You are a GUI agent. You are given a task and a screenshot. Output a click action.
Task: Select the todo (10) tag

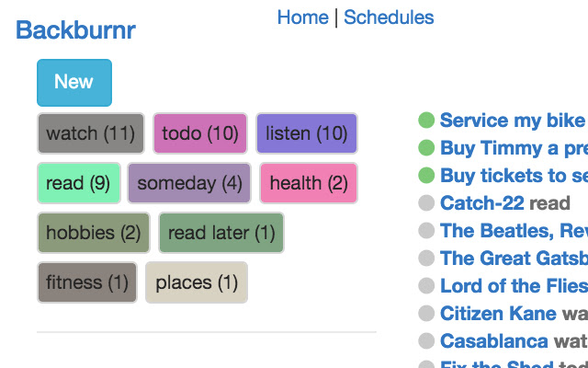pyautogui.click(x=200, y=133)
